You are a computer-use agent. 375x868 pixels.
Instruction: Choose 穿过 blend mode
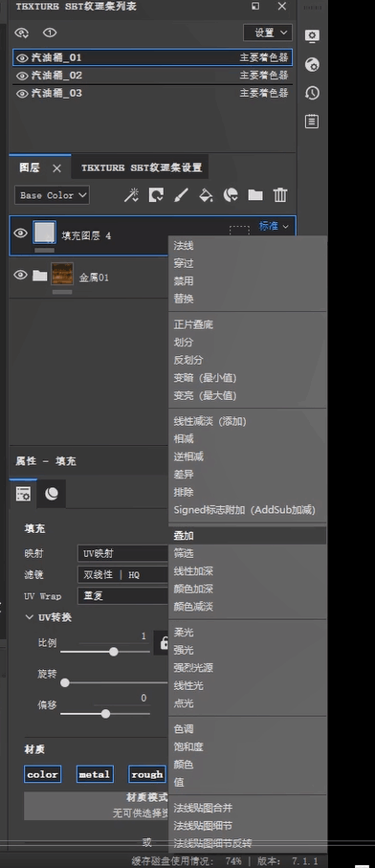(x=247, y=263)
